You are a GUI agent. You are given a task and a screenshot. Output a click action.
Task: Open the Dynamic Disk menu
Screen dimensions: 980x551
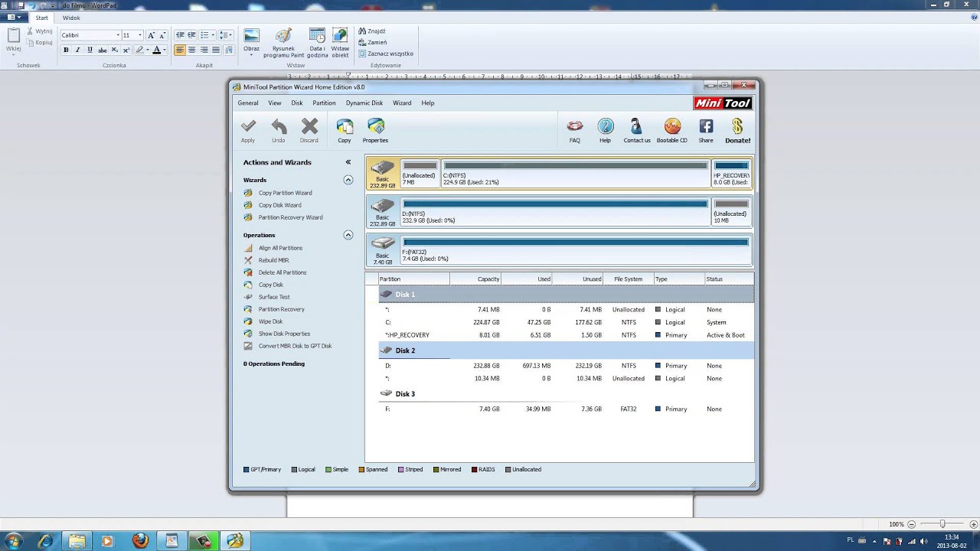coord(364,103)
